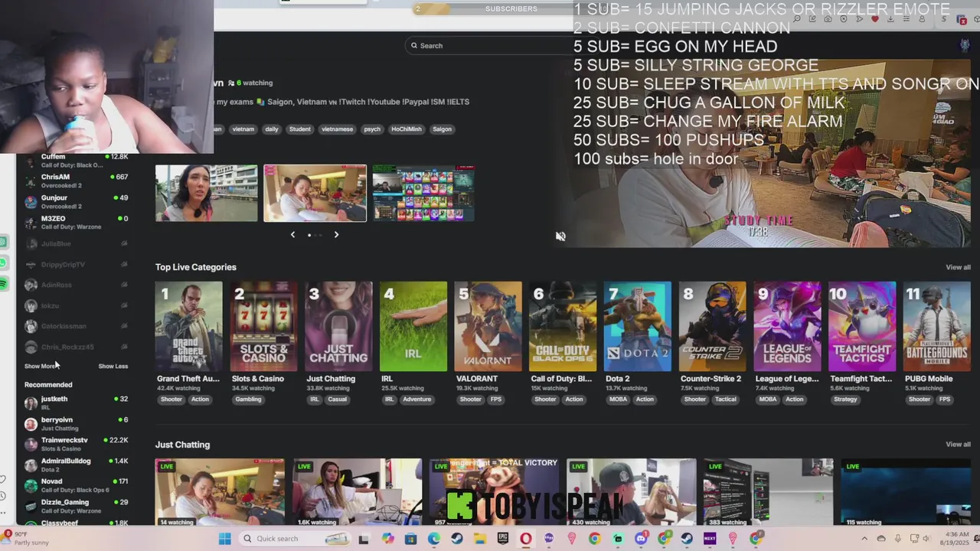Select the daily stream tag

[272, 129]
